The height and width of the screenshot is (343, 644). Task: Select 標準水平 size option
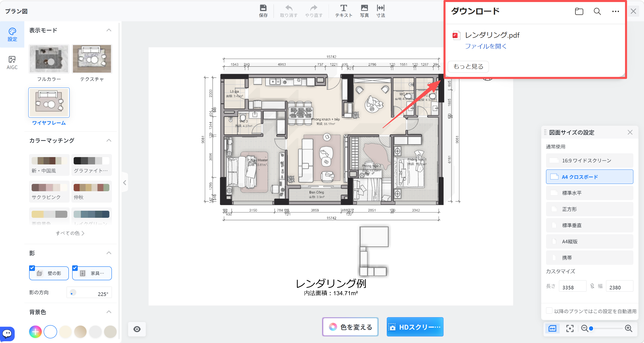590,193
